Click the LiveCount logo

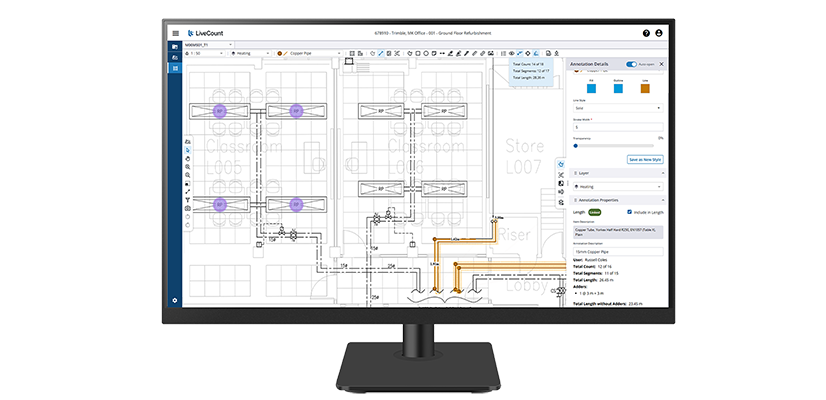click(x=205, y=33)
